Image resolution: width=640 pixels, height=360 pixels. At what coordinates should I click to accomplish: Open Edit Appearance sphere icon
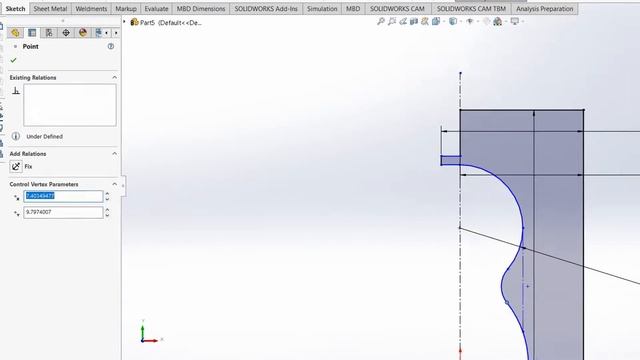(486, 21)
